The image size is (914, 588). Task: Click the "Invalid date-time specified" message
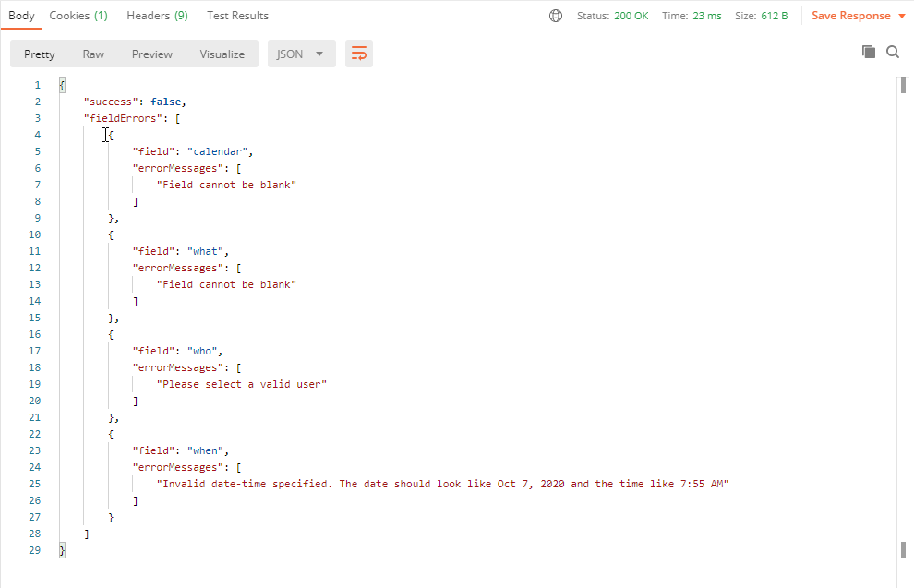(442, 484)
